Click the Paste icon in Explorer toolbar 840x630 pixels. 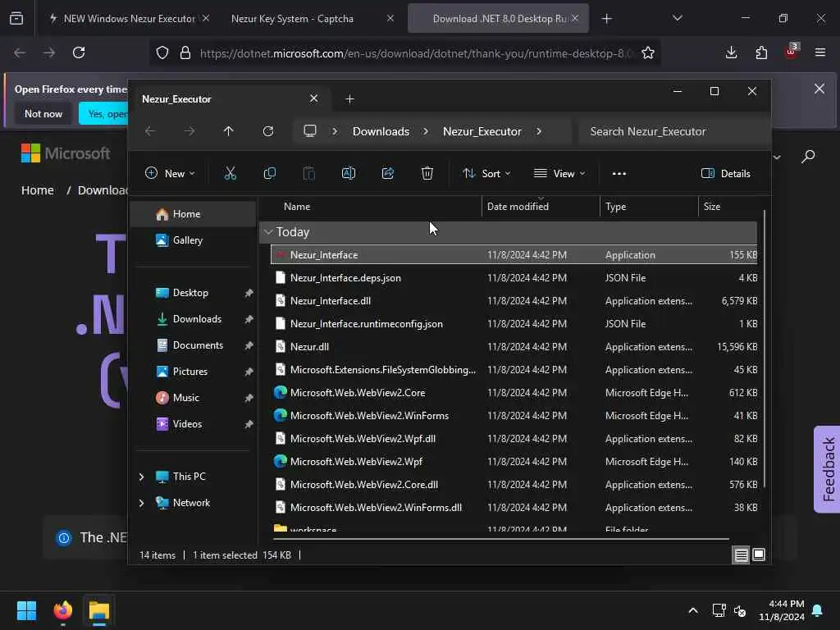click(309, 173)
